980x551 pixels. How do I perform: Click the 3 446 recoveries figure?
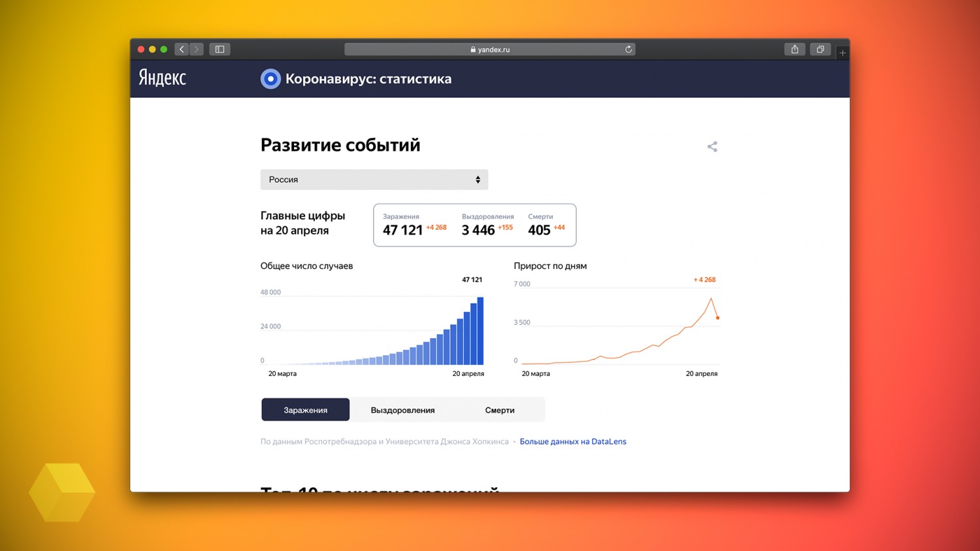[x=478, y=230]
